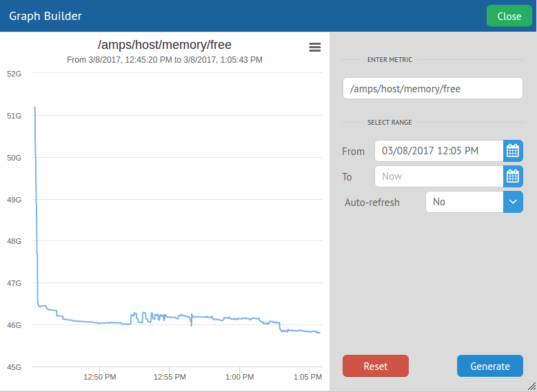This screenshot has height=392, width=537.
Task: Open the chart hamburger menu
Action: (315, 47)
